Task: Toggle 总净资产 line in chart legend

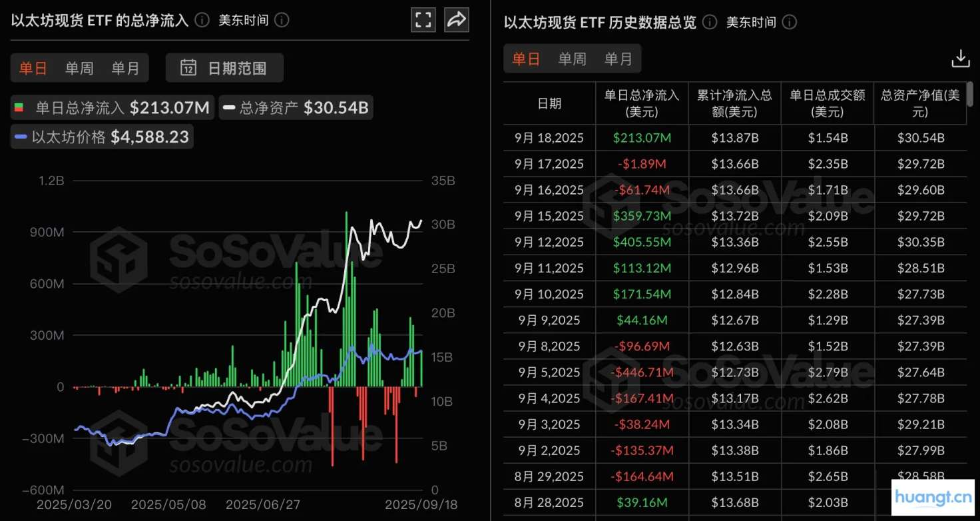Action: [x=296, y=108]
